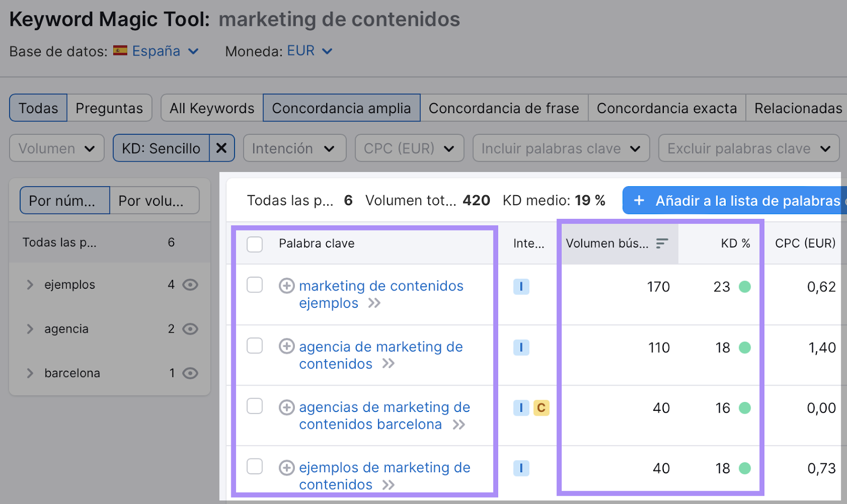Viewport: 847px width, 504px height.
Task: Click the plus icon beside 'agencia de marketing de contenidos'
Action: [286, 346]
